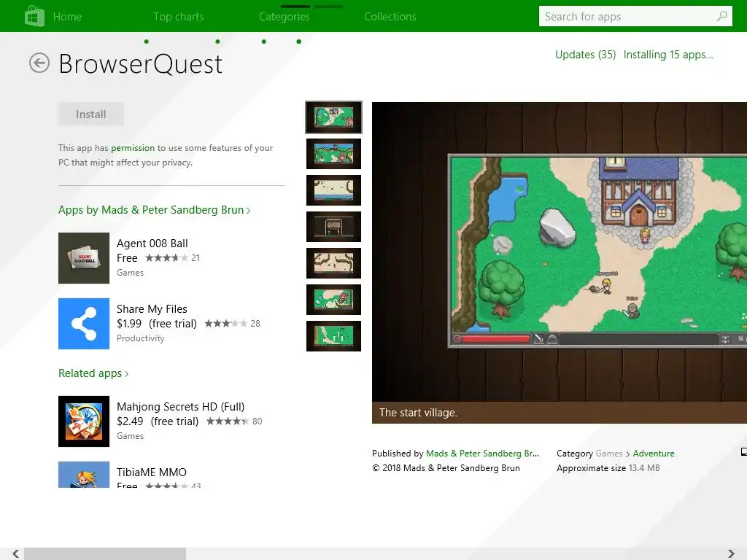747x560 pixels.
Task: Open the Home tab
Action: pos(67,17)
